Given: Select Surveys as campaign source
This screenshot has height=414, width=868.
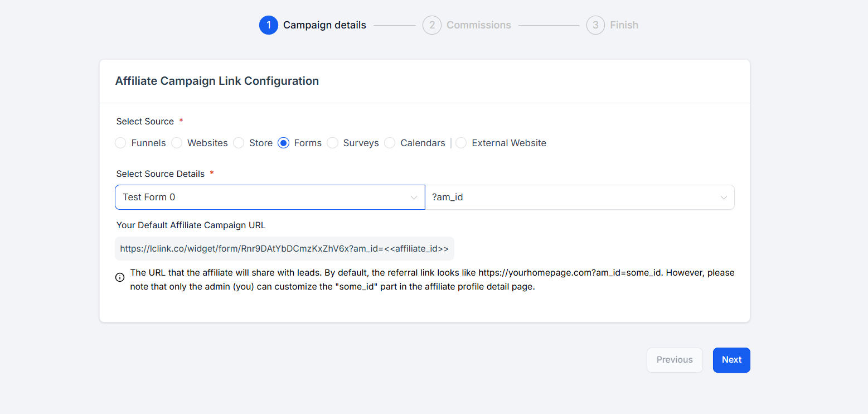Looking at the screenshot, I should click(x=332, y=143).
